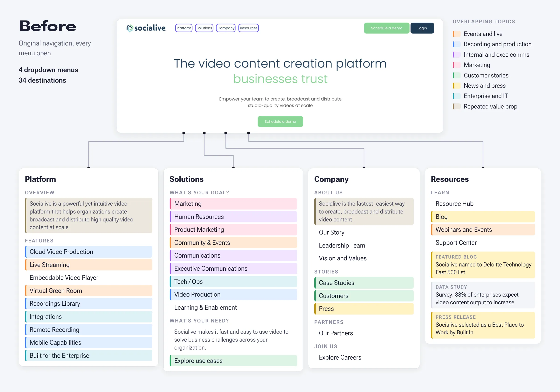Image resolution: width=560 pixels, height=392 pixels.
Task: Open Webinars and Events link
Action: [483, 230]
